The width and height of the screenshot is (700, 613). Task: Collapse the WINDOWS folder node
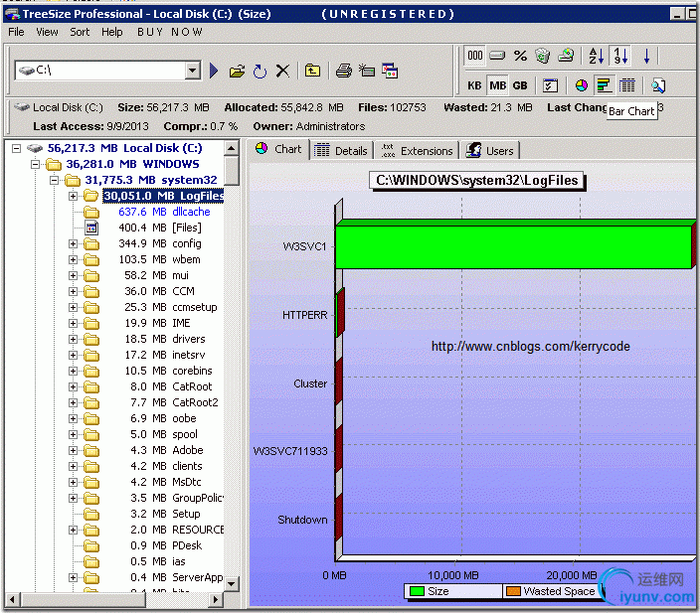tap(35, 164)
